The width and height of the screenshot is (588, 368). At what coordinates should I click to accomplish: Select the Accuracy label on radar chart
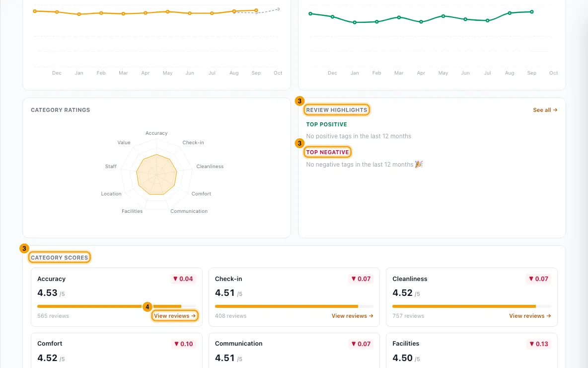pos(156,133)
